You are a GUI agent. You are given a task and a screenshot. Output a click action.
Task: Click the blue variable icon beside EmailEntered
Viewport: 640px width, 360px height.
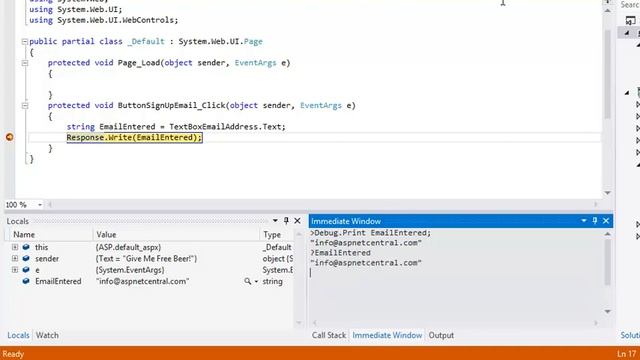tap(26, 281)
